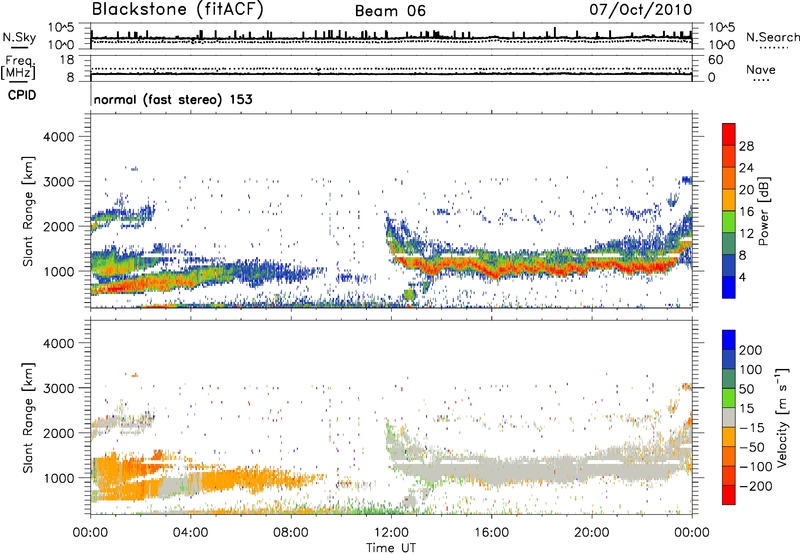Select the "Beam 06" heading text
800x554 pixels.
pyautogui.click(x=390, y=11)
